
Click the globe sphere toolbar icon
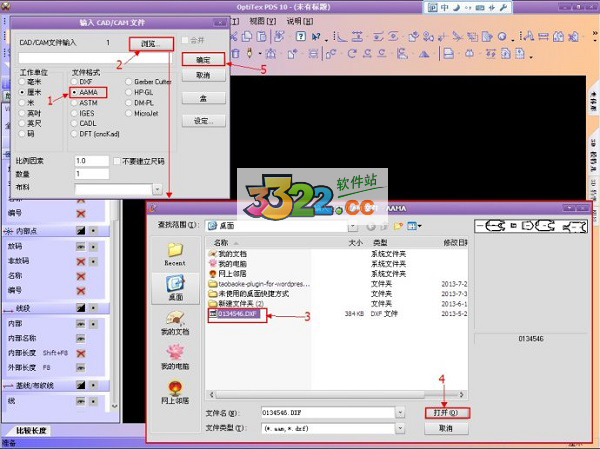pyautogui.click(x=502, y=37)
